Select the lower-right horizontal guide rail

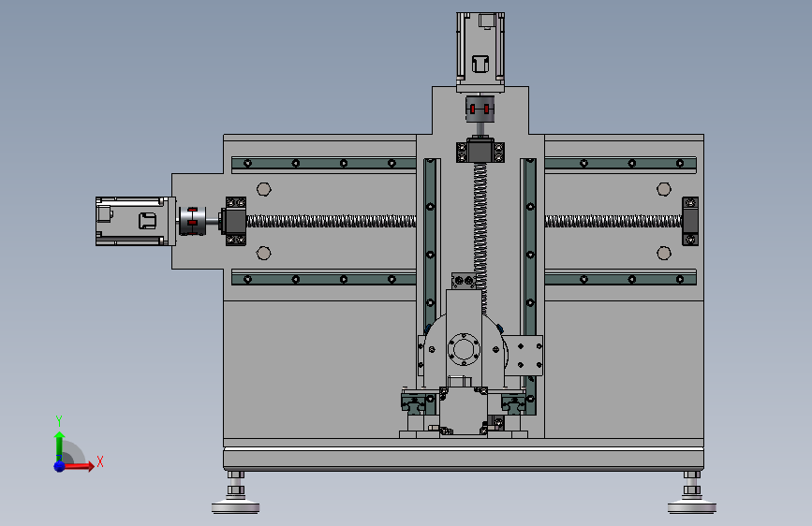pyautogui.click(x=620, y=280)
